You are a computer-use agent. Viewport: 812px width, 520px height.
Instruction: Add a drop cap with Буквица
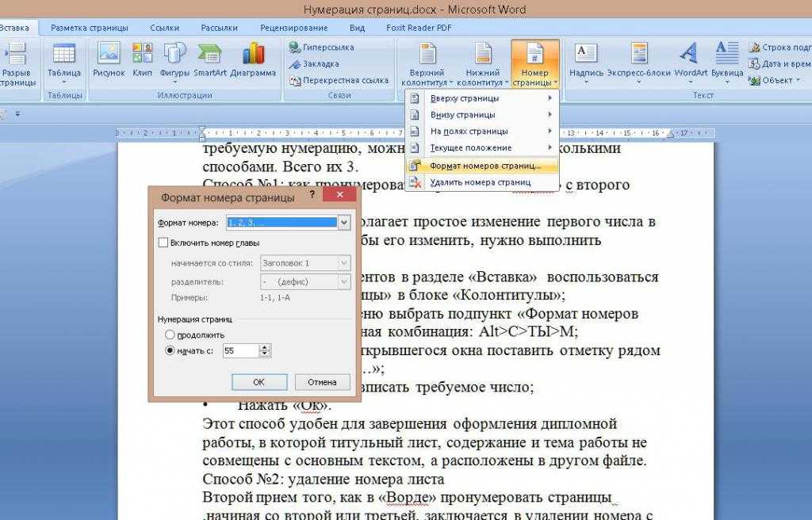(727, 63)
